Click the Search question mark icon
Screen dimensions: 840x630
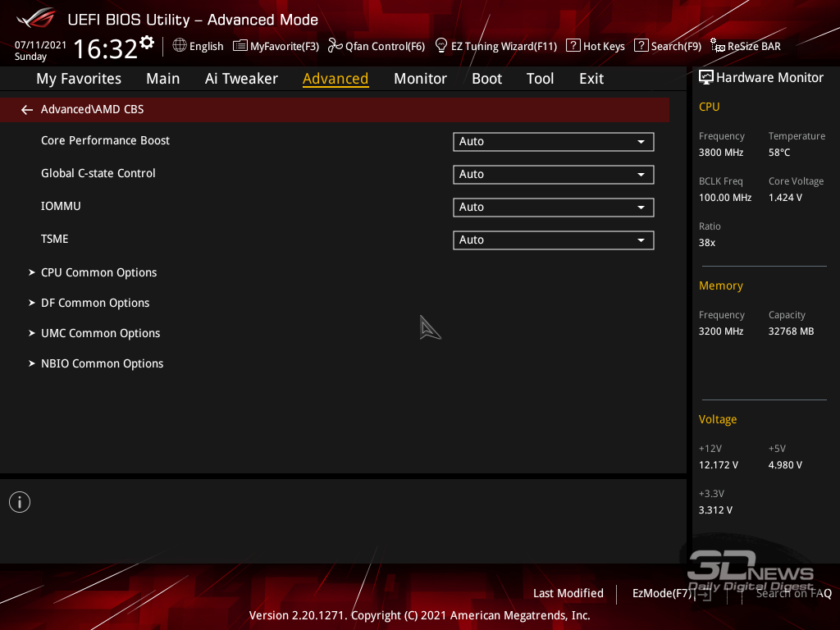click(641, 46)
